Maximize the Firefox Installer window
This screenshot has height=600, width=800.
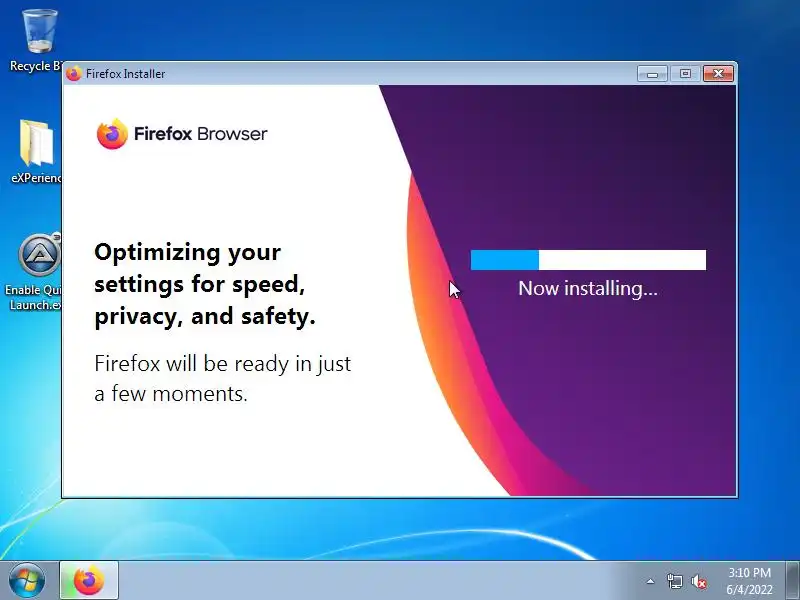coord(685,74)
